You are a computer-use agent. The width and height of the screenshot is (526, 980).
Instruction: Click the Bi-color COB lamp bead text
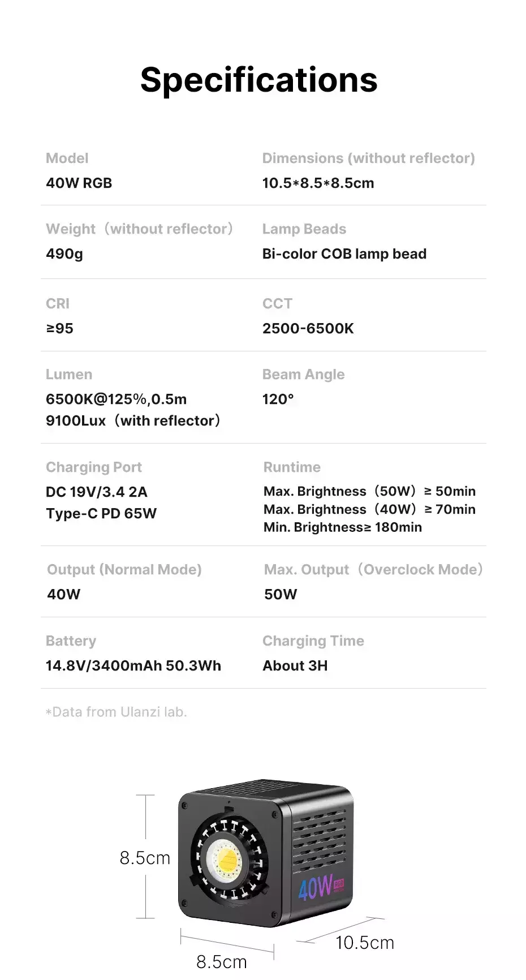point(344,254)
